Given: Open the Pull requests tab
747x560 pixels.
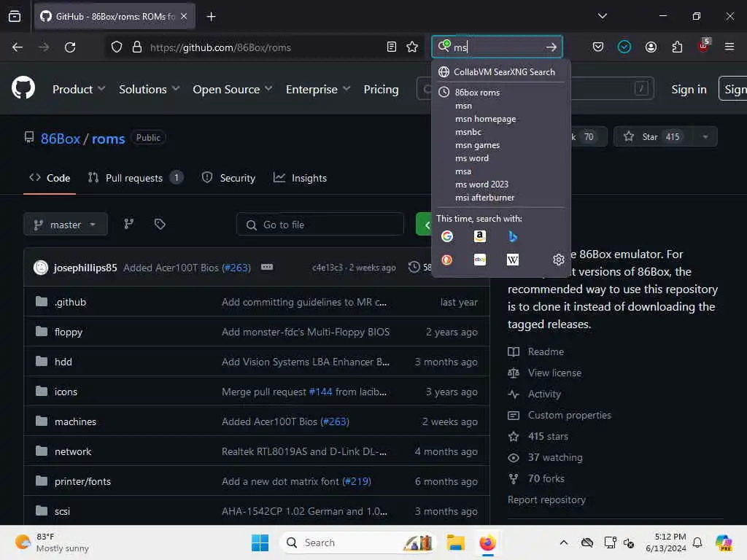Looking at the screenshot, I should [x=135, y=178].
